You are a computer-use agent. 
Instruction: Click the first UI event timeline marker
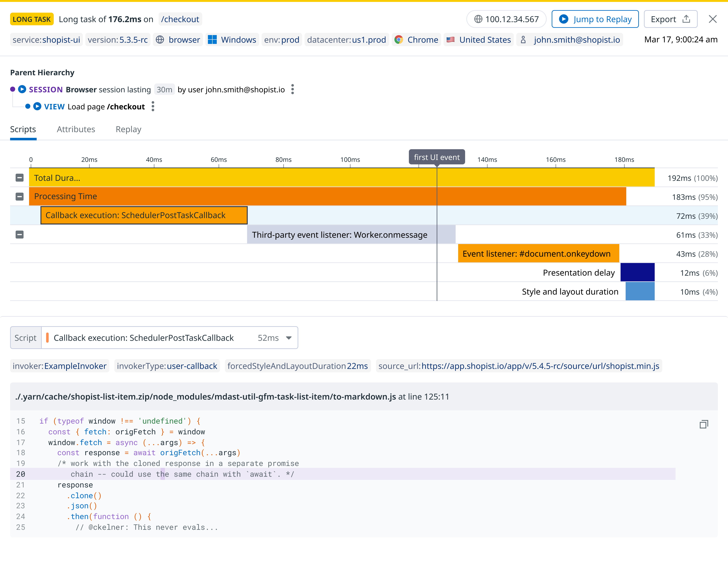pos(437,157)
